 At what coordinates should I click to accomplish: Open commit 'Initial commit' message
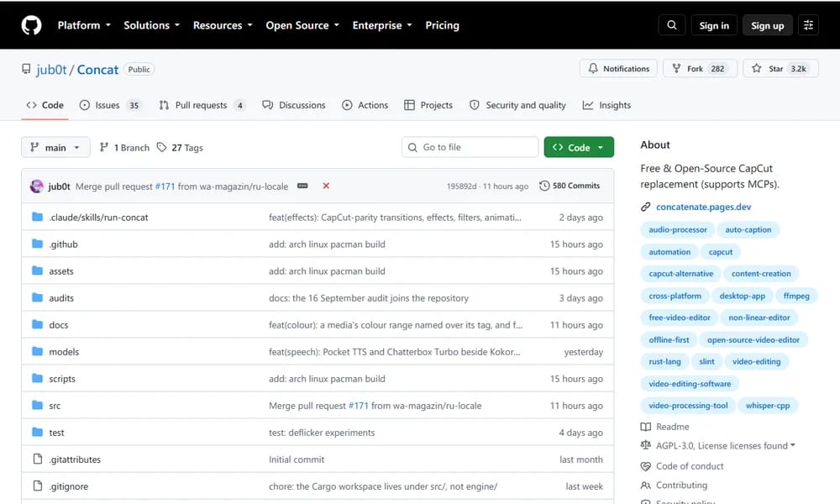point(297,459)
